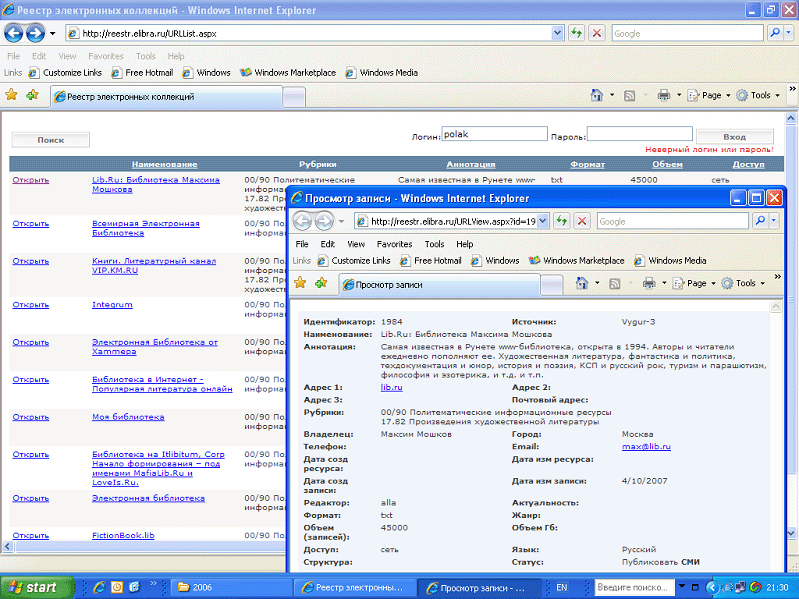
Task: Click the Add to Favorites icon in the popup
Action: click(321, 283)
